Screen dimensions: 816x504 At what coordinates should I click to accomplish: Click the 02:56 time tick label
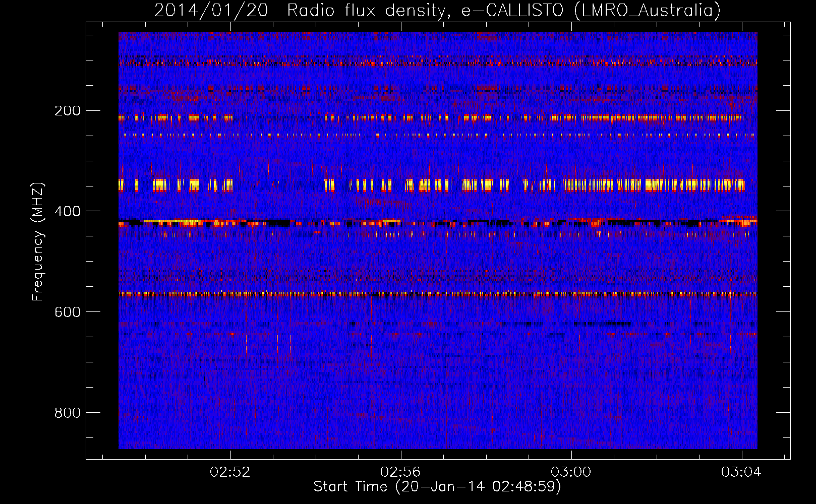400,472
